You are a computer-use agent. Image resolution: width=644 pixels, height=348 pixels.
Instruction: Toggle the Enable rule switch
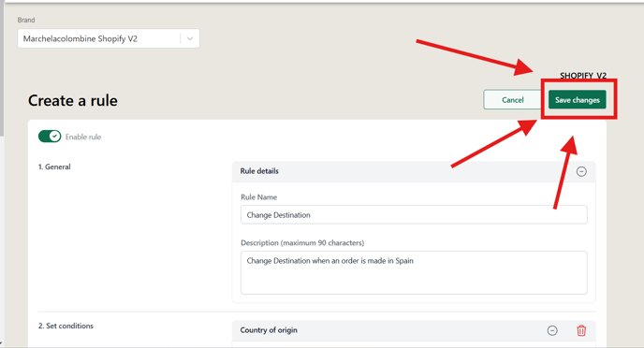coord(50,137)
